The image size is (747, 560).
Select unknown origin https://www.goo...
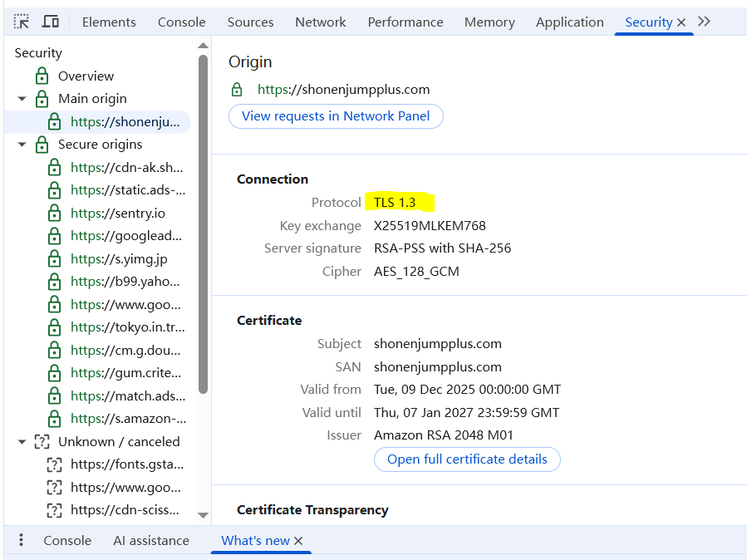coord(125,487)
